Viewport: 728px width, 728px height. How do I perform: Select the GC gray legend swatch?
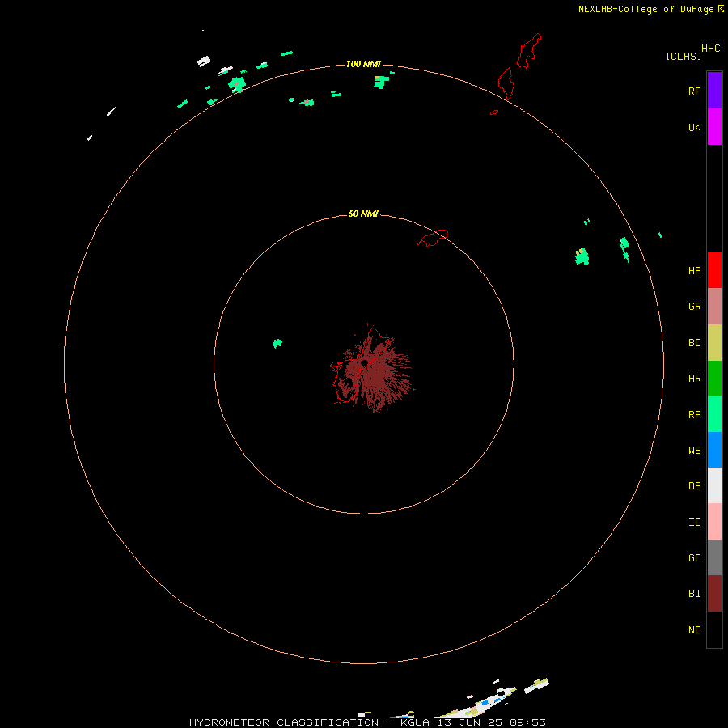coord(714,557)
